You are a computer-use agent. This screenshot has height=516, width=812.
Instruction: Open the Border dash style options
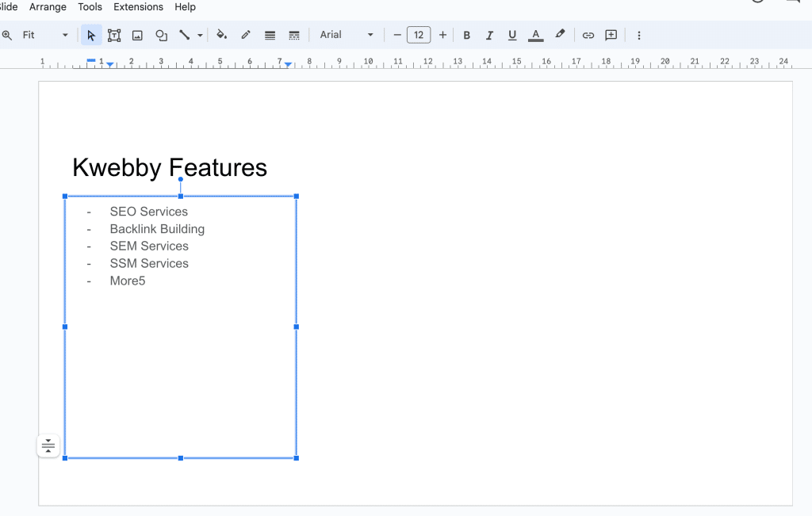[294, 35]
